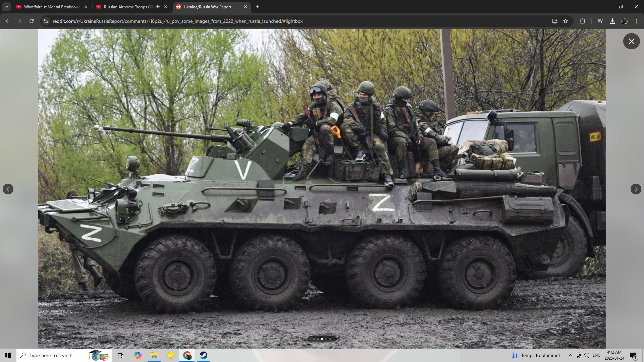Install the Reddit app from the address bar

(554, 21)
